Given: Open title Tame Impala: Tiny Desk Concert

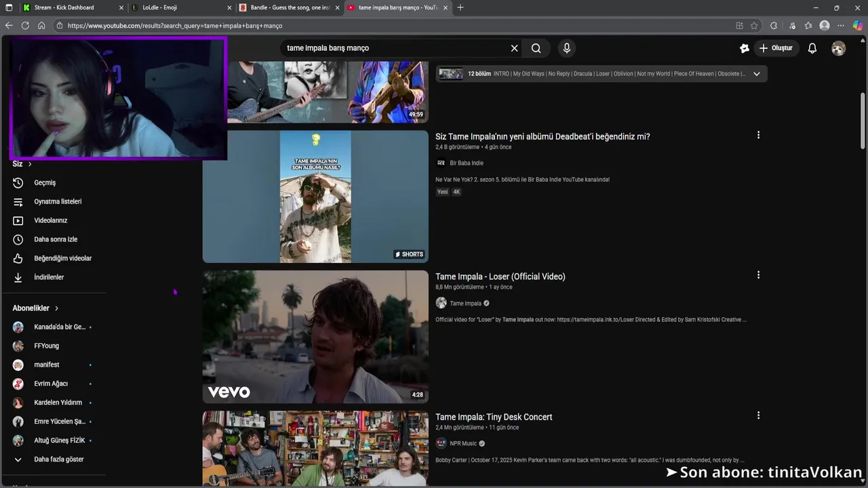Looking at the screenshot, I should (x=494, y=417).
